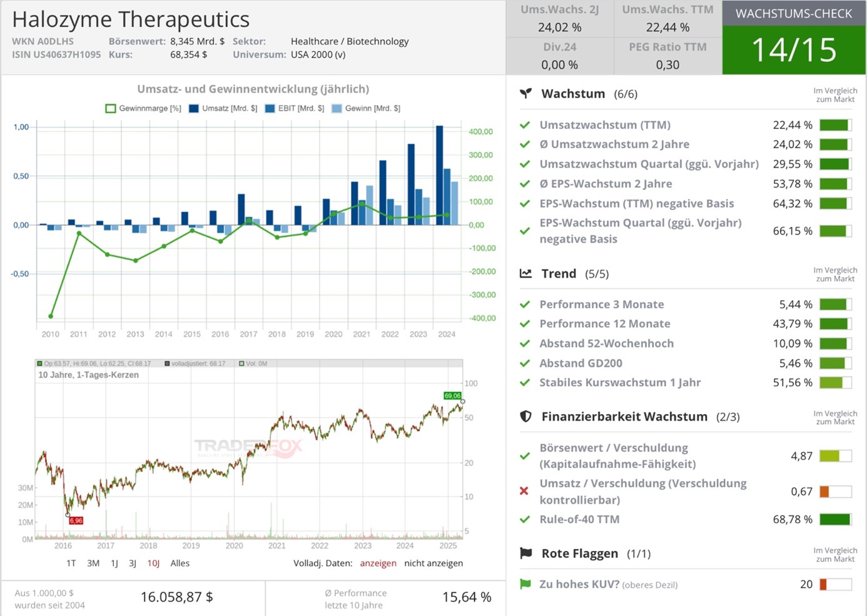Click red X beside Umsatz / Verschuldung
This screenshot has height=616, width=867.
tap(525, 491)
